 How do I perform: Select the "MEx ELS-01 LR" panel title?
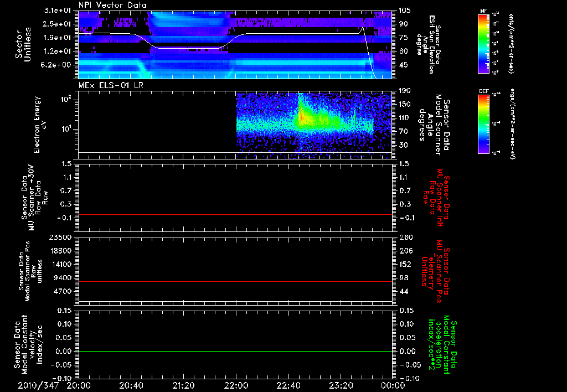click(111, 85)
